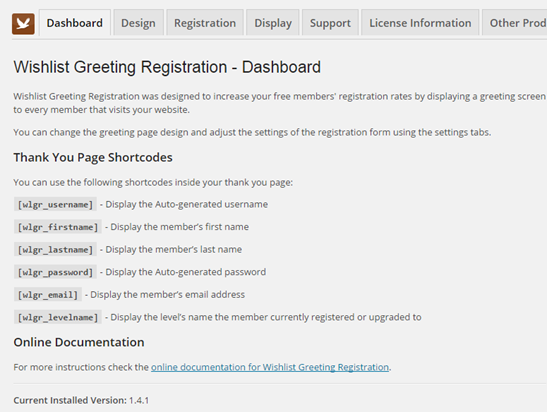Screen dimensions: 547x412
Task: Click the [wlgr_password] shortcode
Action: click(55, 272)
